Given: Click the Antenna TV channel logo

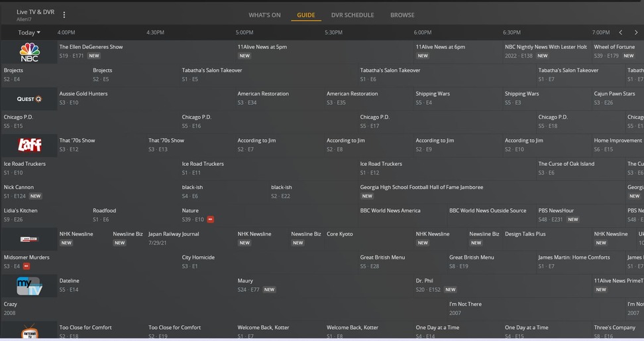Looking at the screenshot, I should tap(30, 332).
